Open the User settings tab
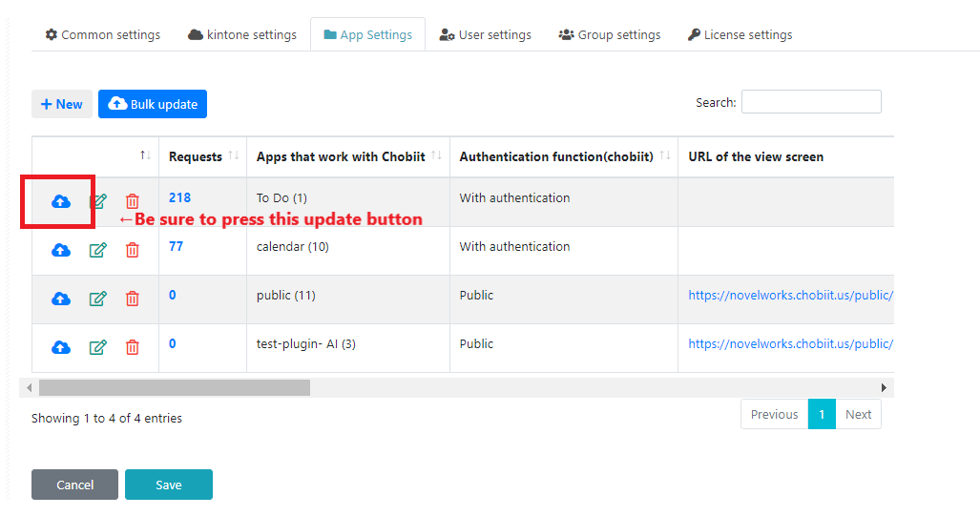This screenshot has height=516, width=980. click(486, 35)
